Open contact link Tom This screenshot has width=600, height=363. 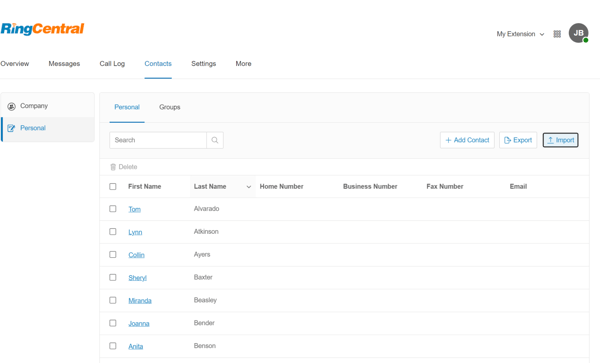point(134,209)
